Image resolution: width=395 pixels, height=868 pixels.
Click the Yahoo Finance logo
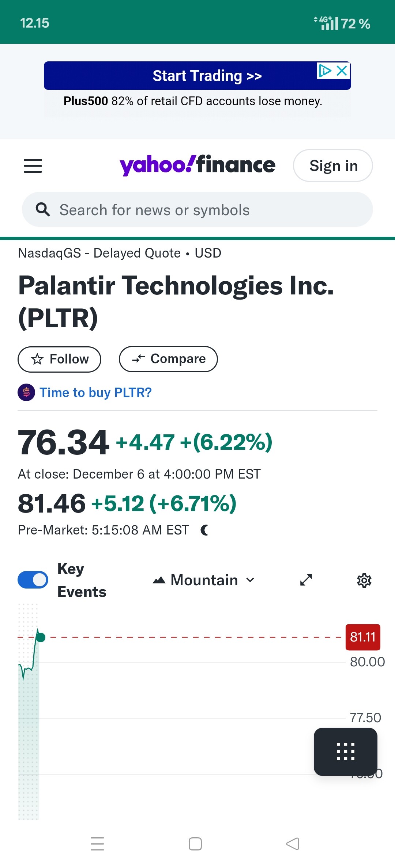(x=197, y=165)
